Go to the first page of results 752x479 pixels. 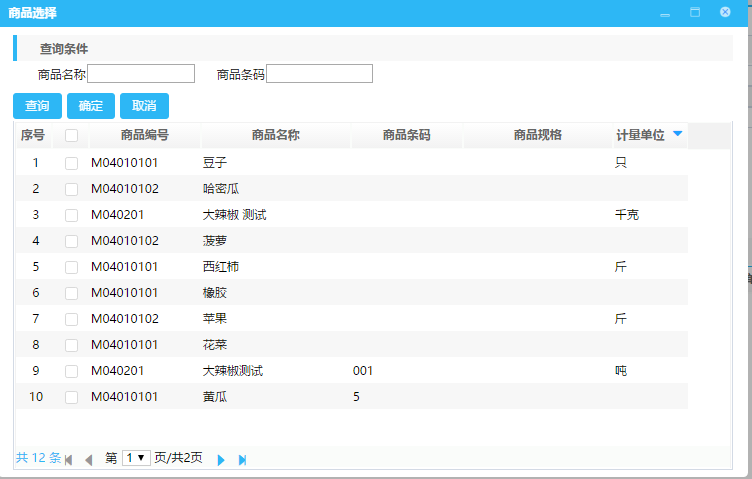point(69,460)
